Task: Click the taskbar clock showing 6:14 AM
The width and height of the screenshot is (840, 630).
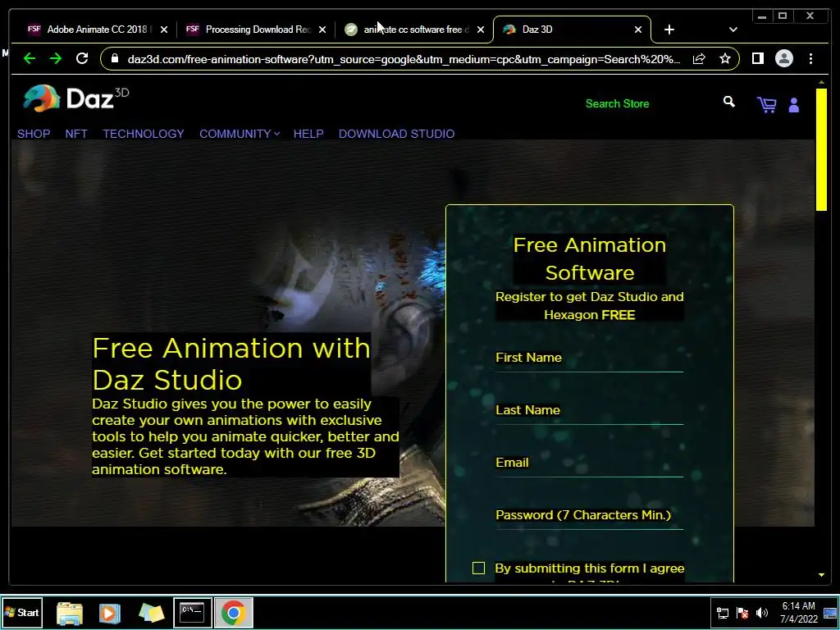Action: 799,612
